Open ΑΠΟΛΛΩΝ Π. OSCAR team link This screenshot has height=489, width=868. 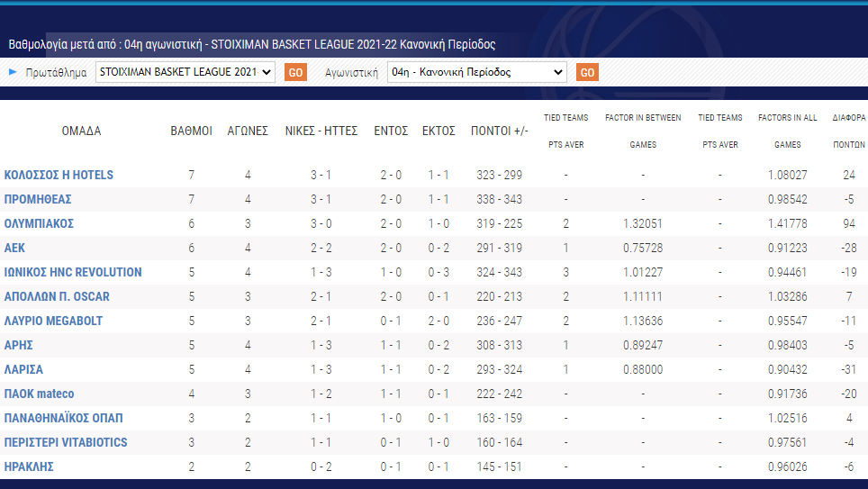point(57,297)
